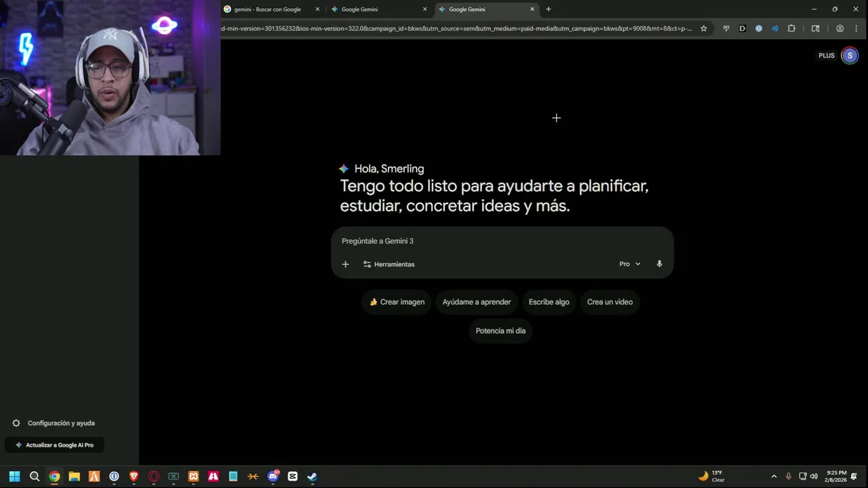Open the tab search icon in toolbar
This screenshot has width=868, height=488.
pyautogui.click(x=816, y=28)
